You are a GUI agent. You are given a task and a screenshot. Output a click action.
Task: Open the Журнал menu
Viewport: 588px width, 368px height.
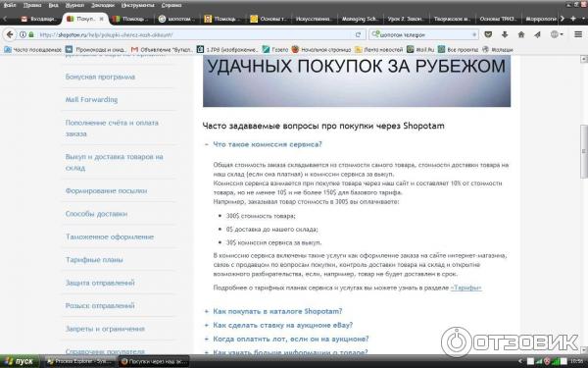74,5
